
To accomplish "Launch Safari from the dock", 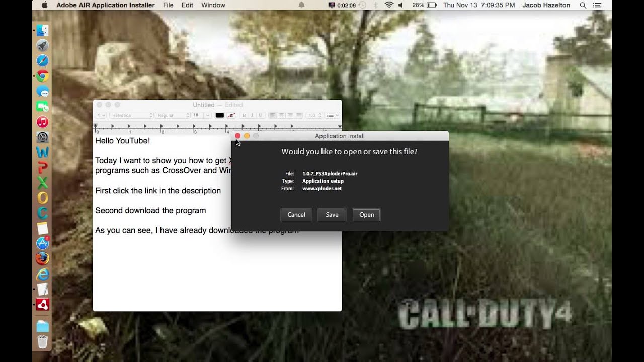I will click(x=43, y=61).
